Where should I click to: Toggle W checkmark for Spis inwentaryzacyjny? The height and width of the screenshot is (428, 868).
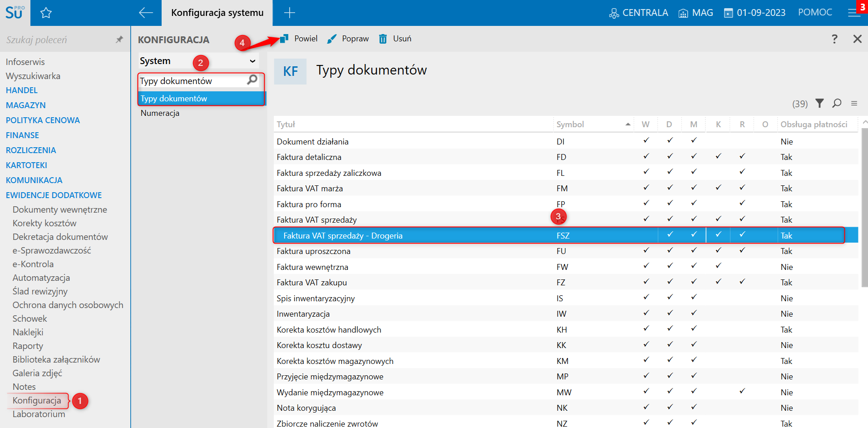[646, 298]
